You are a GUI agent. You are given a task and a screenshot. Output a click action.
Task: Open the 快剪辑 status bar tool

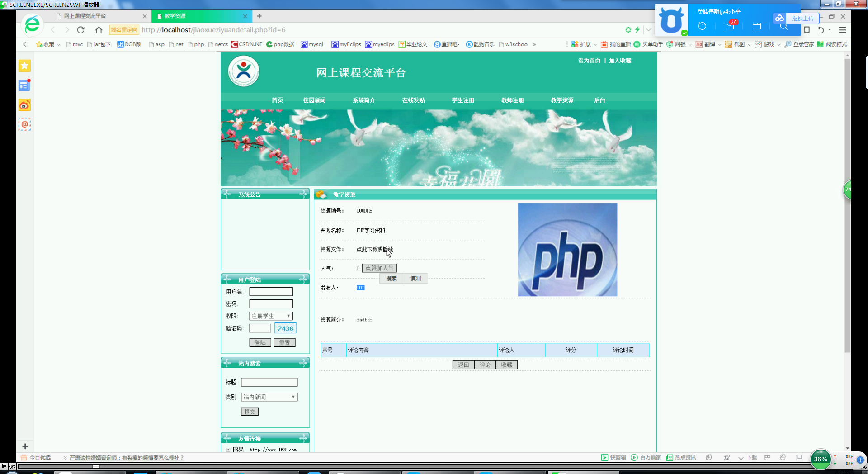click(x=613, y=457)
